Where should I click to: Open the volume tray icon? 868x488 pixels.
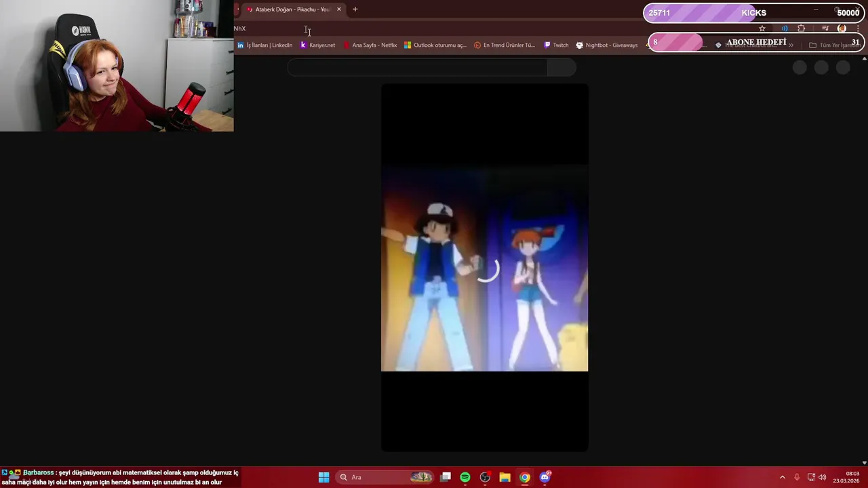(x=823, y=477)
